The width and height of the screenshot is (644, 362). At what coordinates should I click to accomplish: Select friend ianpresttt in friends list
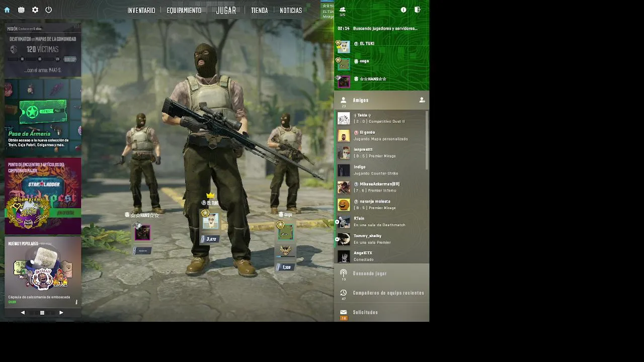coord(381,153)
